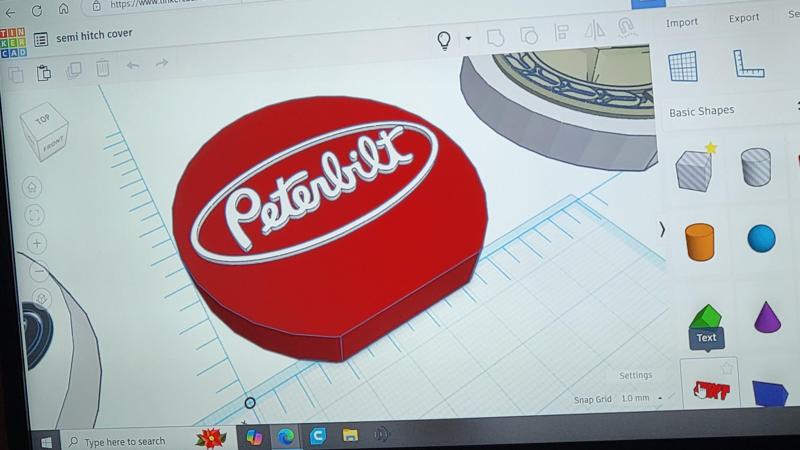The width and height of the screenshot is (800, 450).
Task: Select the red Peterbilt cover model
Action: [329, 227]
